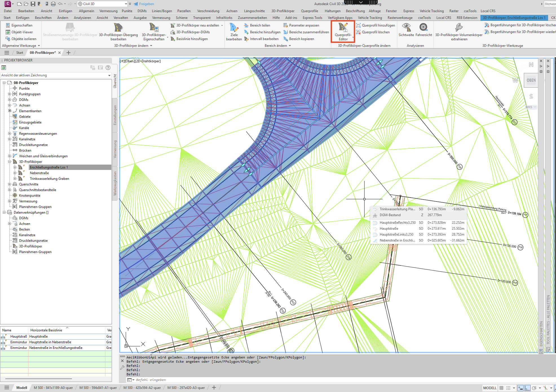Switch to the Beschriften ribbon tab
Image resolution: width=556 pixels, height=392 pixels.
point(43,18)
